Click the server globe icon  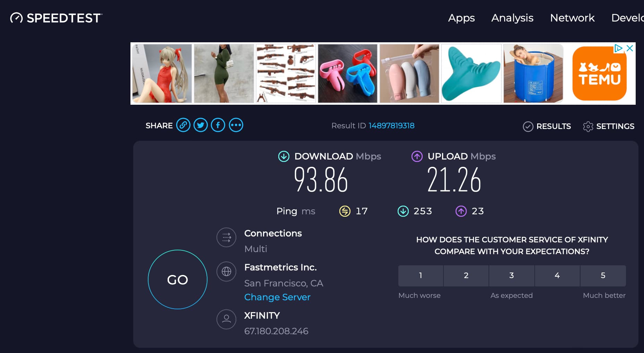226,272
